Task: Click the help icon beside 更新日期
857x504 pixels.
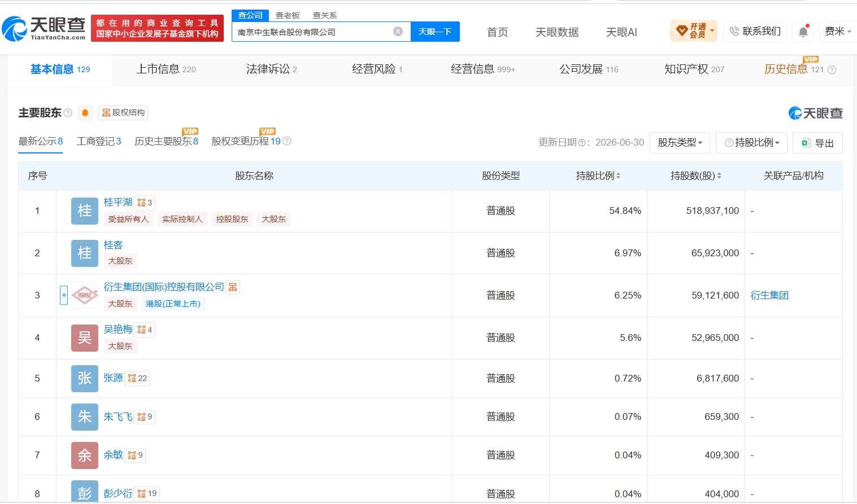Action: click(x=581, y=143)
